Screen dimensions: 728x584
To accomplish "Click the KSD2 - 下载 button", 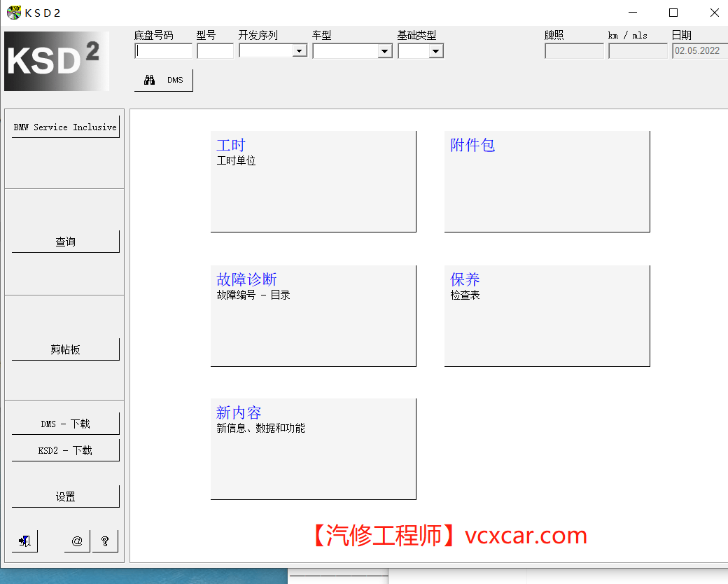I will pyautogui.click(x=65, y=450).
